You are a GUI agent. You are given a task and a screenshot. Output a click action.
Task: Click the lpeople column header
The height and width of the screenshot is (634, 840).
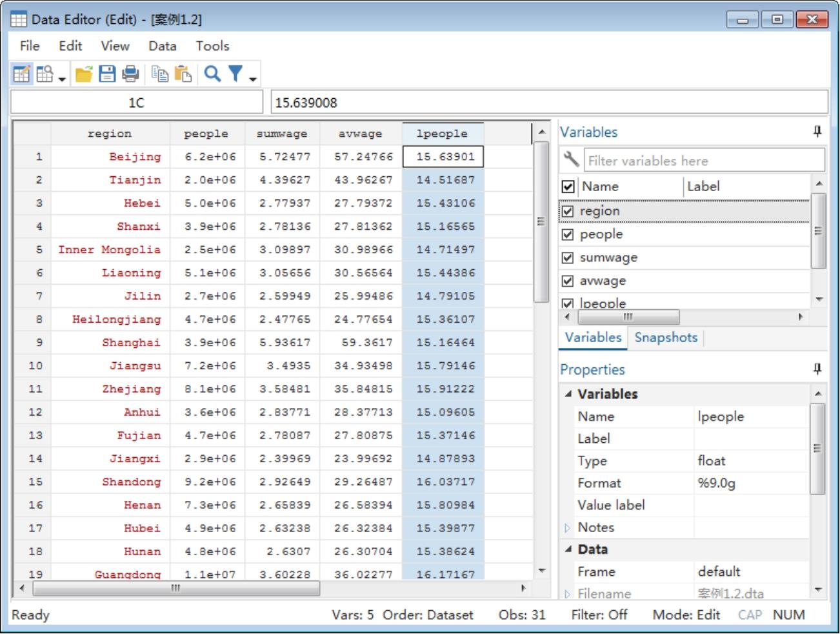pos(442,134)
